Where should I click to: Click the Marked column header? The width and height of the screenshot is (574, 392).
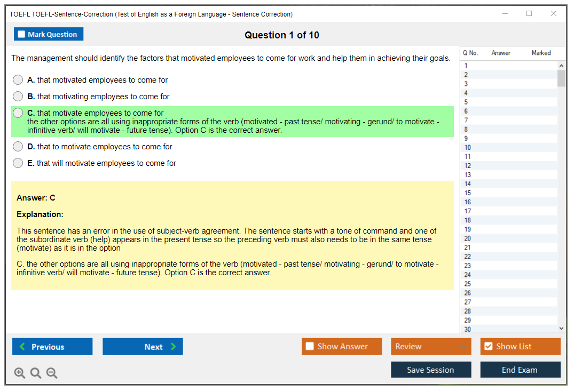coord(541,53)
